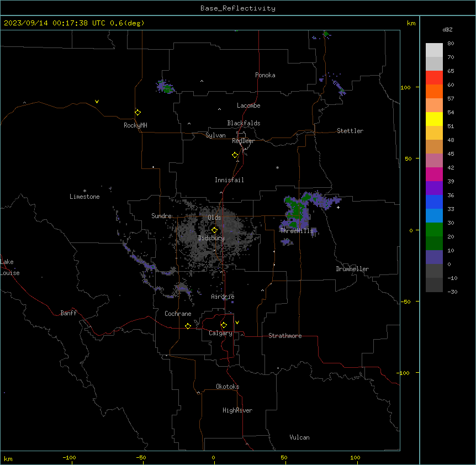Select the orange swatch between 60 and 57

click(434, 91)
